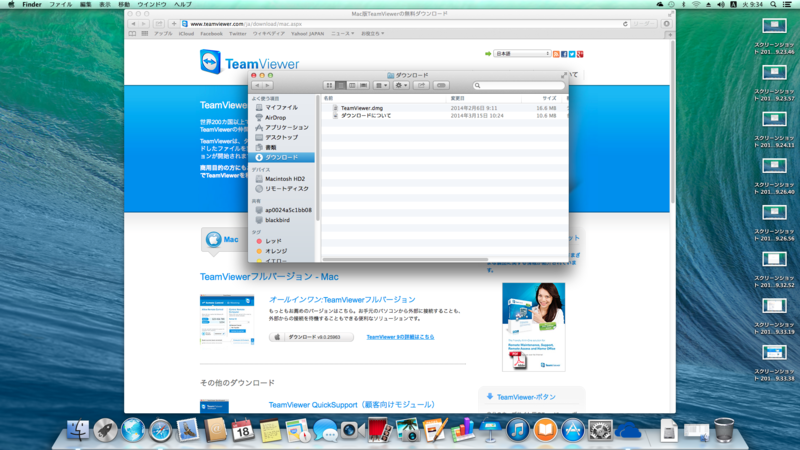Open the App Store from the Dock
Image resolution: width=800 pixels, height=450 pixels.
click(x=572, y=430)
